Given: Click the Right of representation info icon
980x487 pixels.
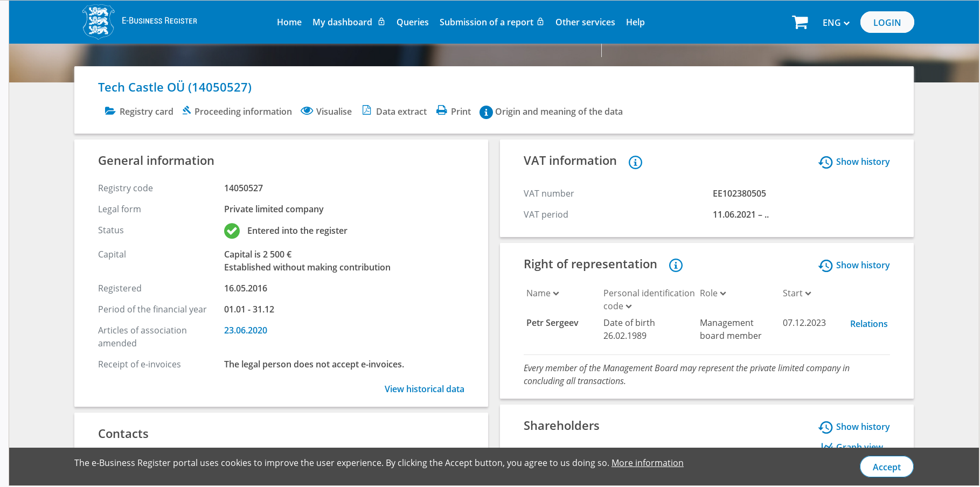Looking at the screenshot, I should [676, 265].
